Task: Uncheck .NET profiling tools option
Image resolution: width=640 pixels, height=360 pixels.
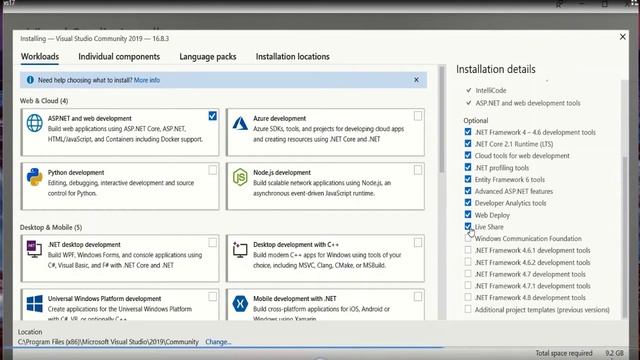Action: click(x=468, y=167)
